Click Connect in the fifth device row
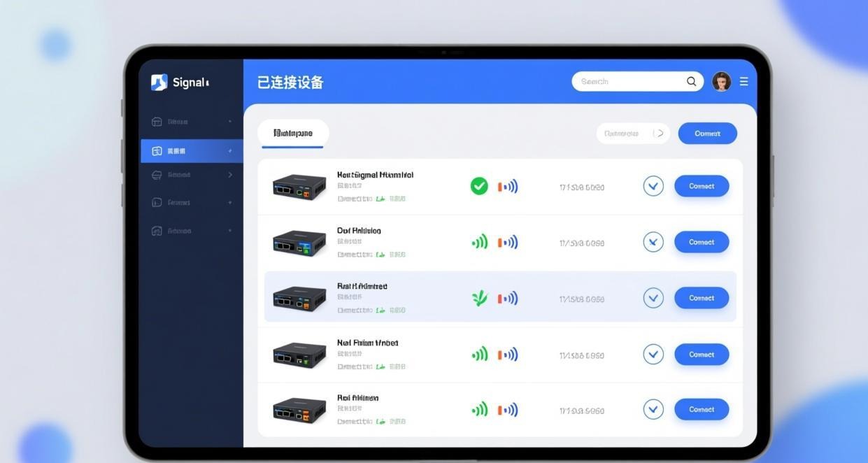 [702, 409]
